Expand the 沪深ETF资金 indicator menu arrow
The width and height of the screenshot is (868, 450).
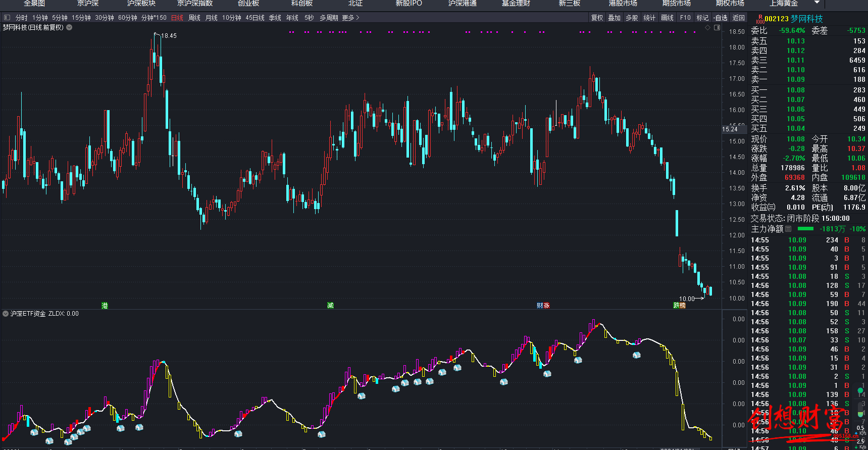coord(6,314)
